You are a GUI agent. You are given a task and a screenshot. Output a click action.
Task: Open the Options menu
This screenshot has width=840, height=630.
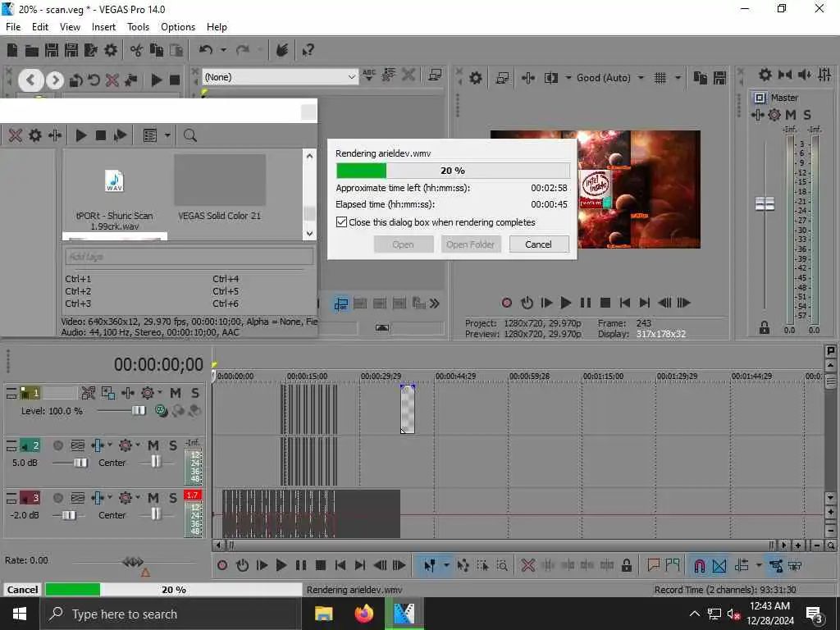(178, 27)
